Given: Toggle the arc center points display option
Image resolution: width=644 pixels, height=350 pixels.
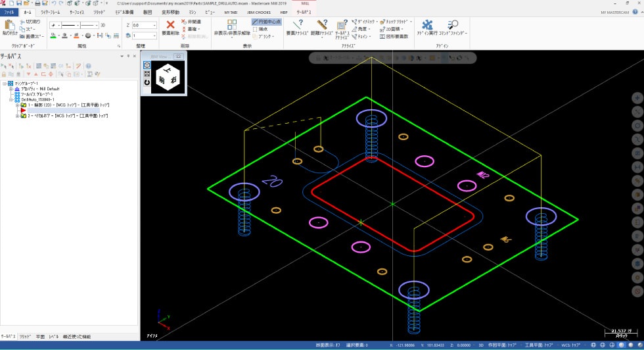Looking at the screenshot, I should 266,22.
